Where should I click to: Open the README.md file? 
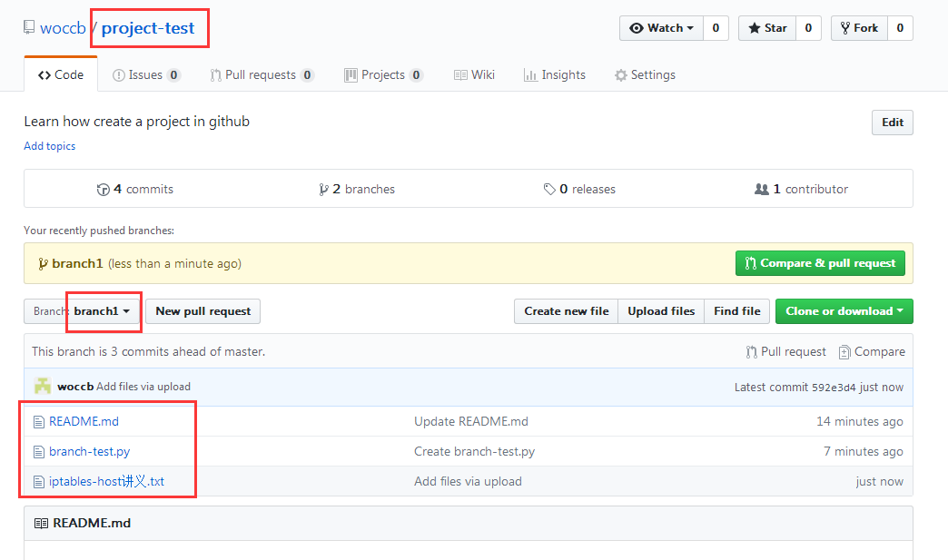point(84,422)
